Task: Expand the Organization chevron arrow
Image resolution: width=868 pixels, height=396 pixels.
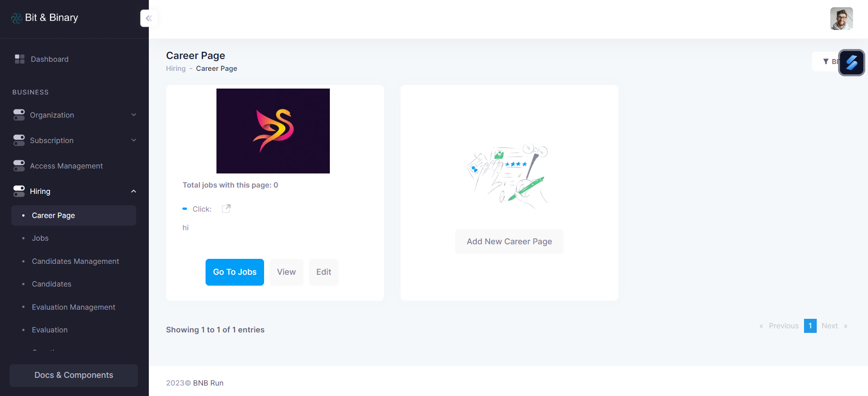Action: [x=133, y=115]
